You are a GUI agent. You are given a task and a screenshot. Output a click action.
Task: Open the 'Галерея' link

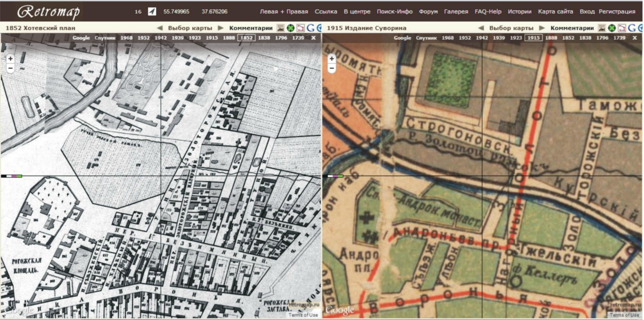[456, 12]
